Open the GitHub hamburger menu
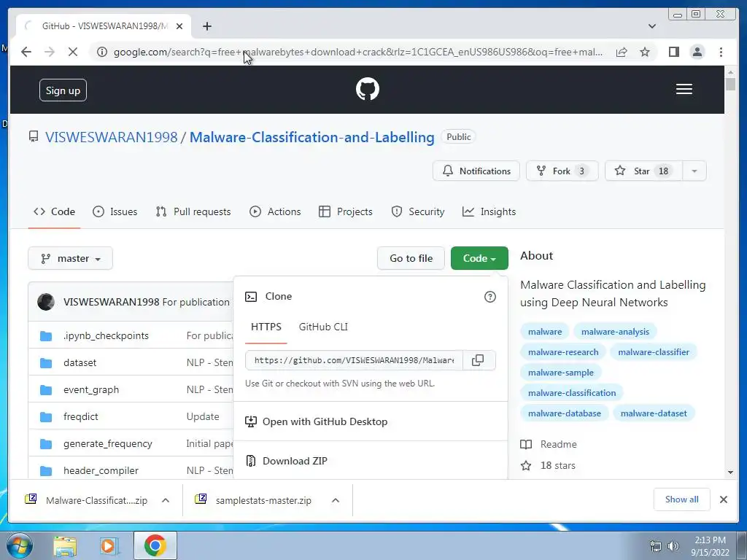Screen dimensions: 747x560 tap(684, 89)
